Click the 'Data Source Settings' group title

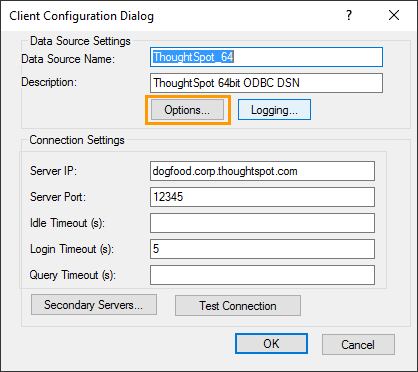point(80,41)
